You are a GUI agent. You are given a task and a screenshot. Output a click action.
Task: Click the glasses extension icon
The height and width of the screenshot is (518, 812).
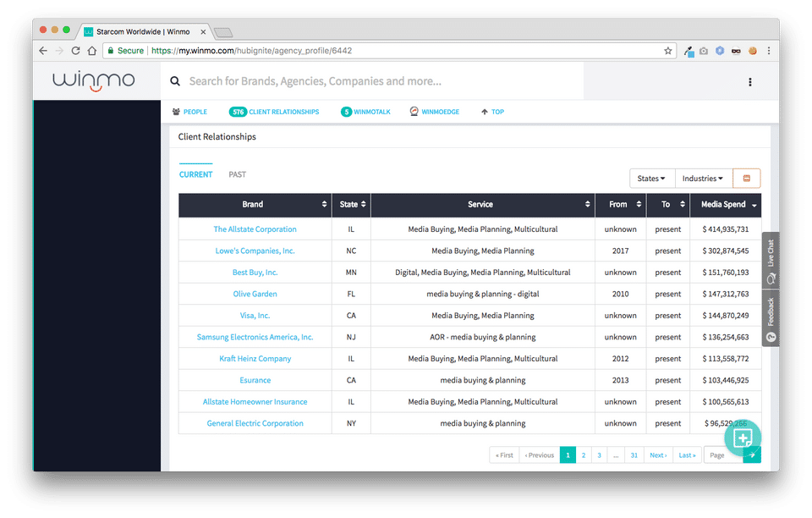[736, 51]
